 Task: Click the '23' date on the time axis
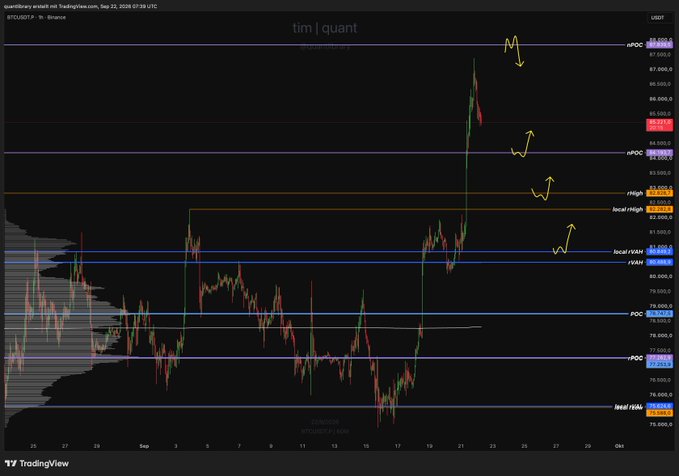point(492,446)
